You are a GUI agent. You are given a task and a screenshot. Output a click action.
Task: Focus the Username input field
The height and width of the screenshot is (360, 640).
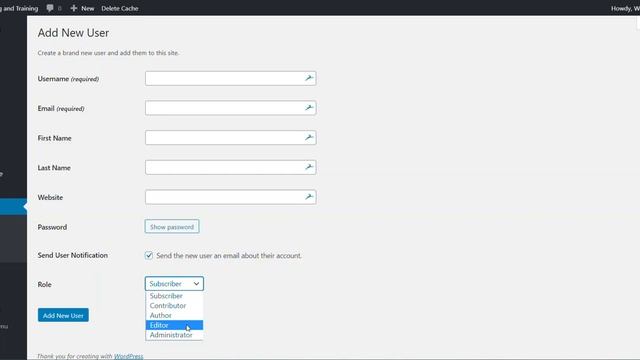pyautogui.click(x=230, y=78)
